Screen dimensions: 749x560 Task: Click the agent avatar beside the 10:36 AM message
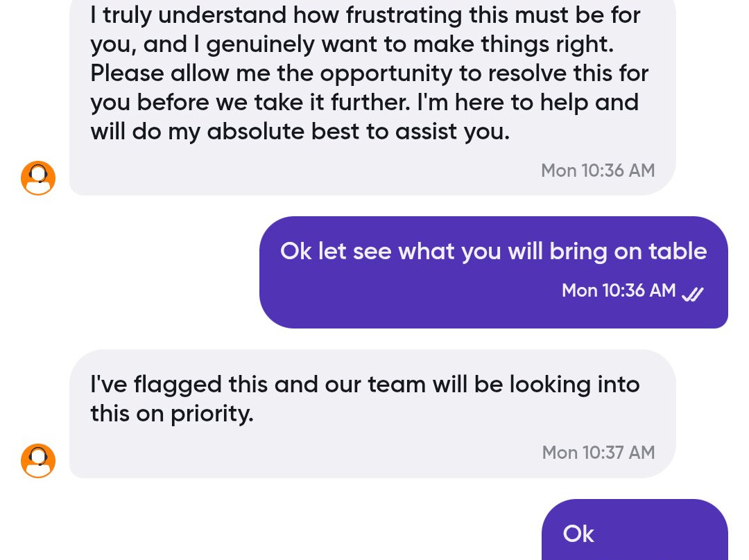click(x=38, y=178)
